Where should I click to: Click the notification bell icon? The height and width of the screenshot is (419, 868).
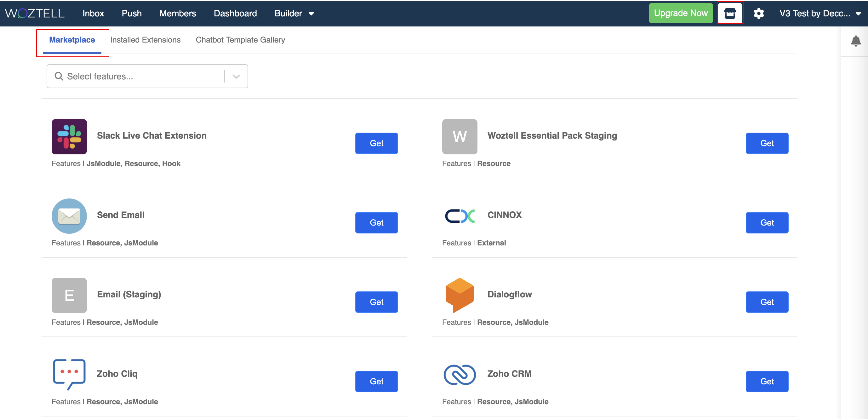pyautogui.click(x=855, y=41)
